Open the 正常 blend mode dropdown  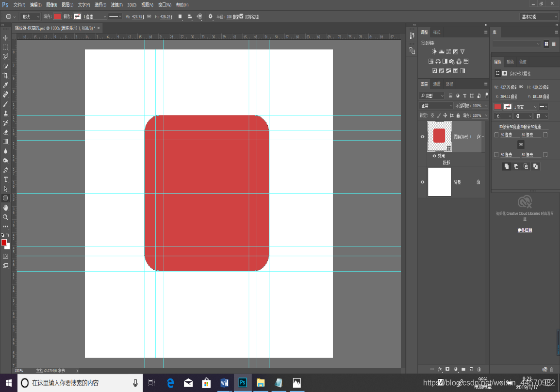436,106
